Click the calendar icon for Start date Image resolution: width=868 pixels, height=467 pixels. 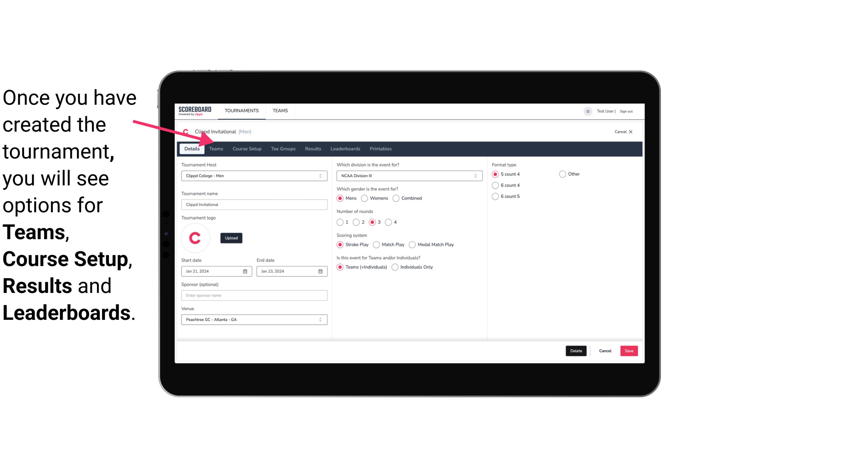pyautogui.click(x=246, y=271)
